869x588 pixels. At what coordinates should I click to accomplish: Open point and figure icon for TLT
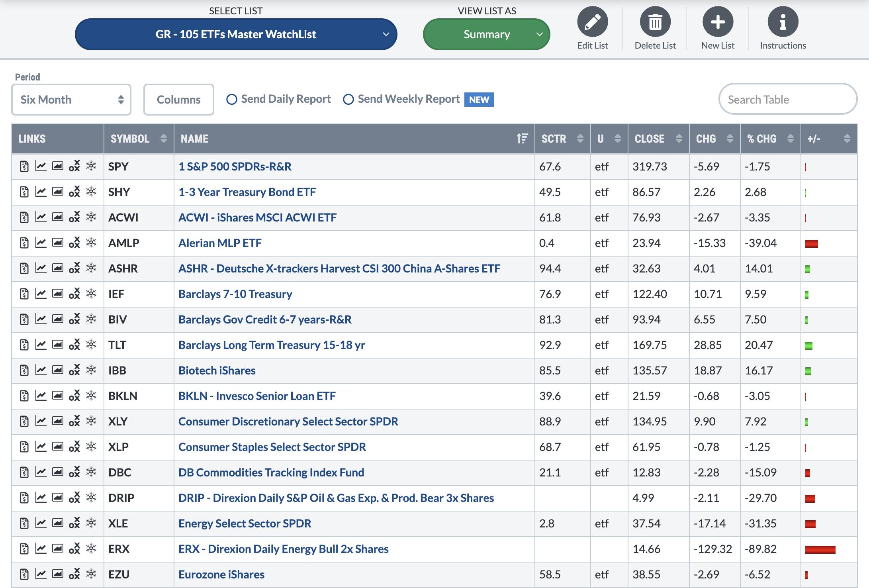click(74, 345)
